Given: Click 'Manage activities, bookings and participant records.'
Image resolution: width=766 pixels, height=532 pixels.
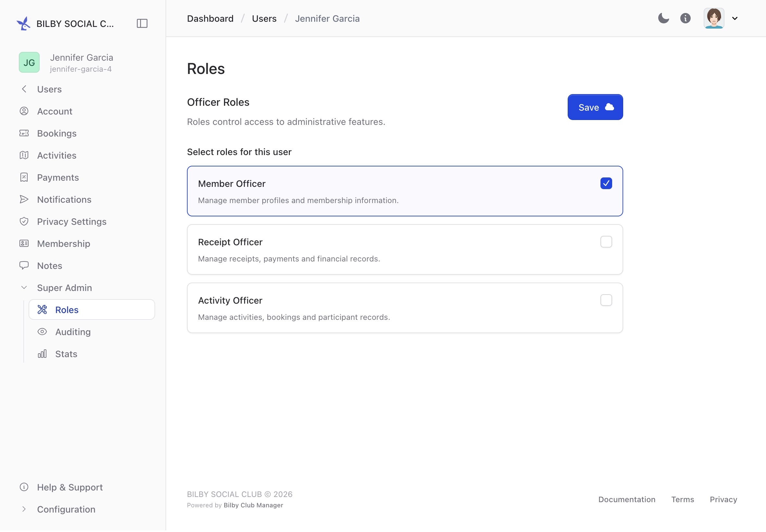Looking at the screenshot, I should (x=294, y=317).
